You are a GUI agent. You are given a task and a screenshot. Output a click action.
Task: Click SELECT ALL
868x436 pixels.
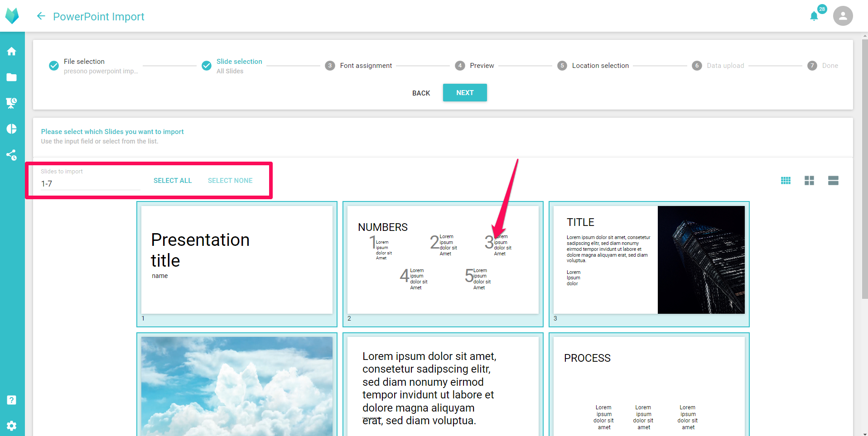tap(173, 181)
